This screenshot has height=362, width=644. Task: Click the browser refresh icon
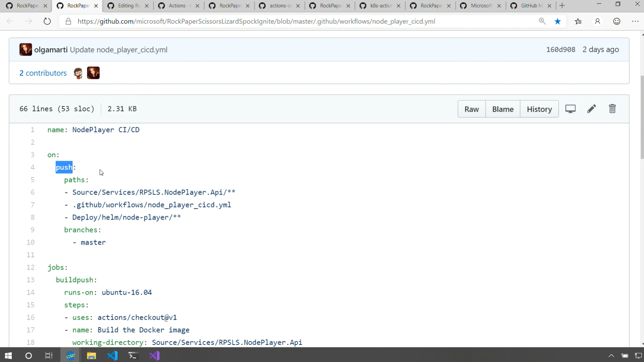tap(47, 21)
